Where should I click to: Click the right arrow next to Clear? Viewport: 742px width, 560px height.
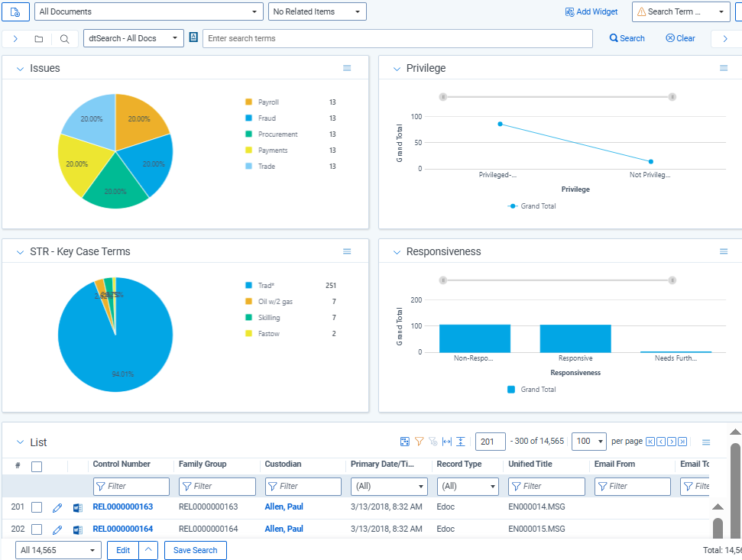(x=725, y=39)
